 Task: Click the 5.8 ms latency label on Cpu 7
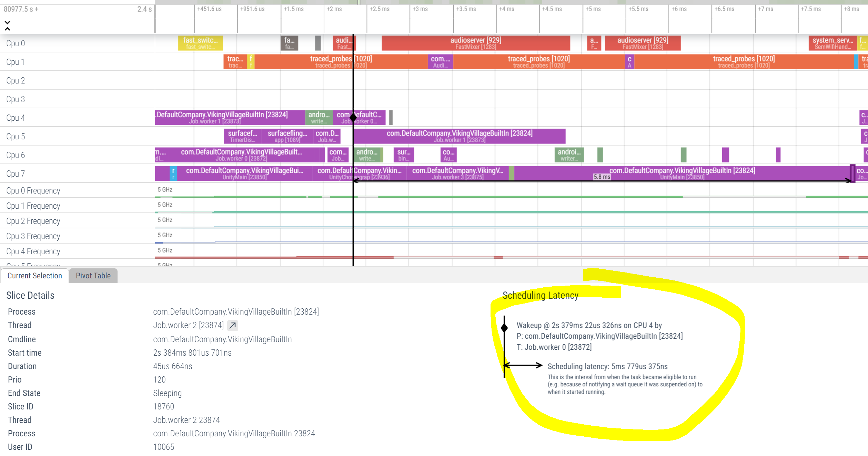[602, 177]
